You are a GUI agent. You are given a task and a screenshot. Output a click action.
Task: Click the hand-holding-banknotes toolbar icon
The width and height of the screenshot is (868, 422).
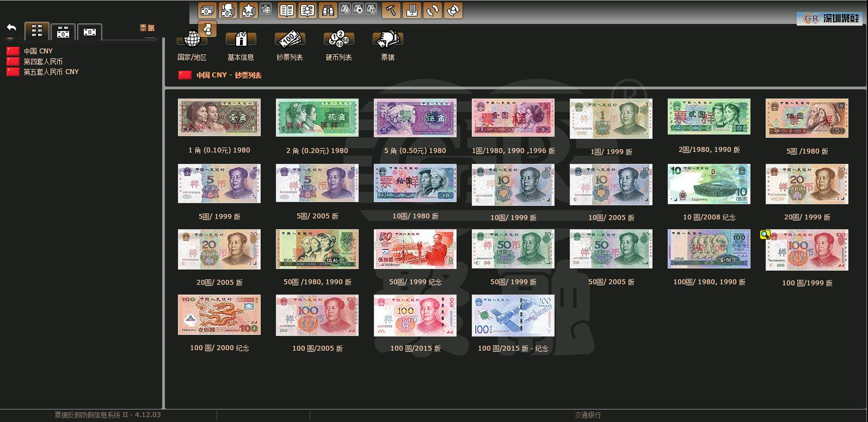tap(228, 10)
